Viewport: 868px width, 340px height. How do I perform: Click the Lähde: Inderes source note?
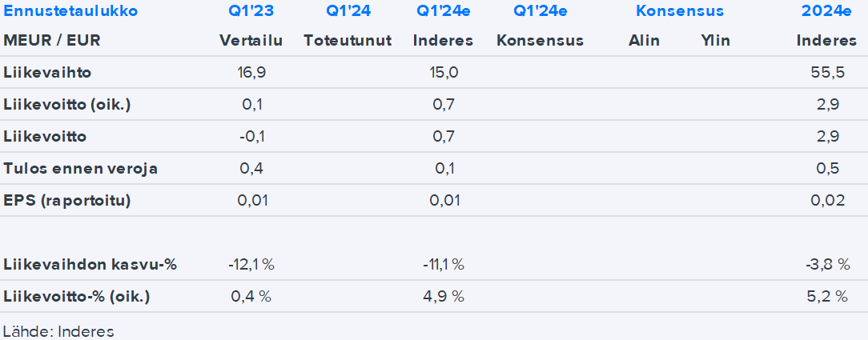[58, 331]
